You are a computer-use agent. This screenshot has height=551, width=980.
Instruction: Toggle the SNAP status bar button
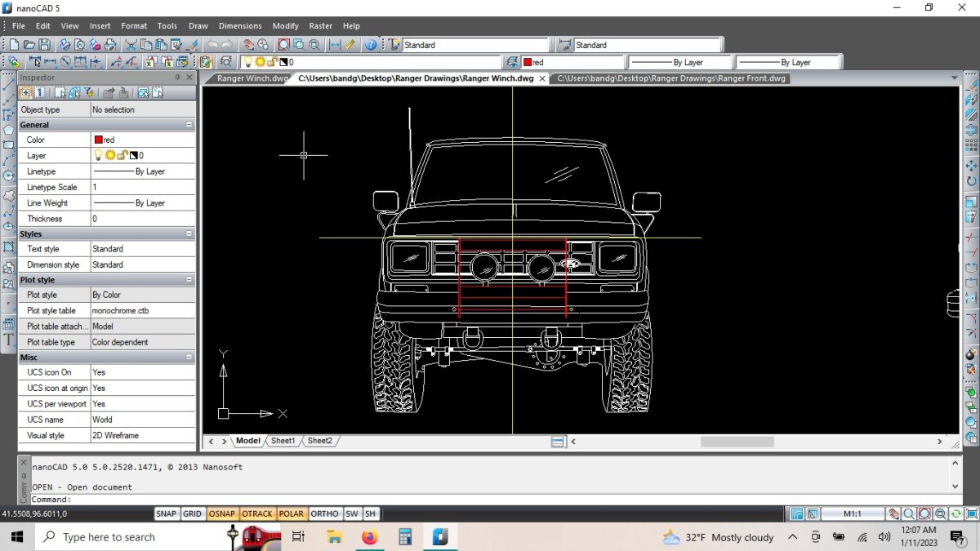[167, 513]
